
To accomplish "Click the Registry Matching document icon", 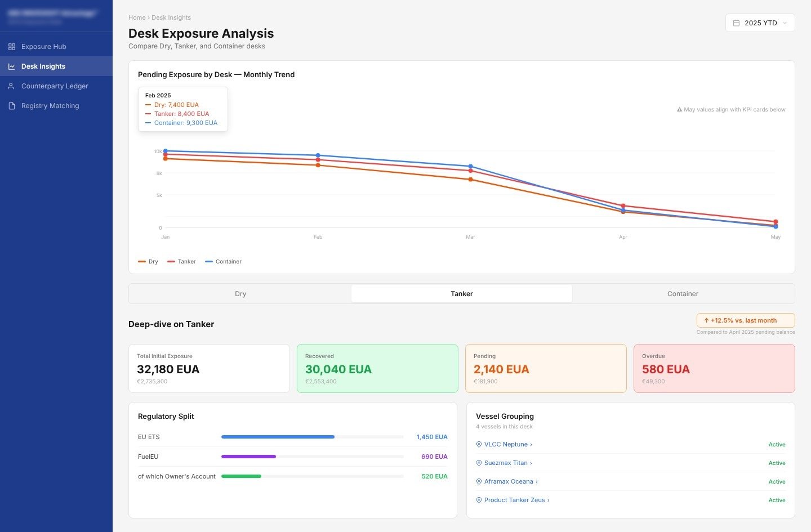I will coord(12,106).
